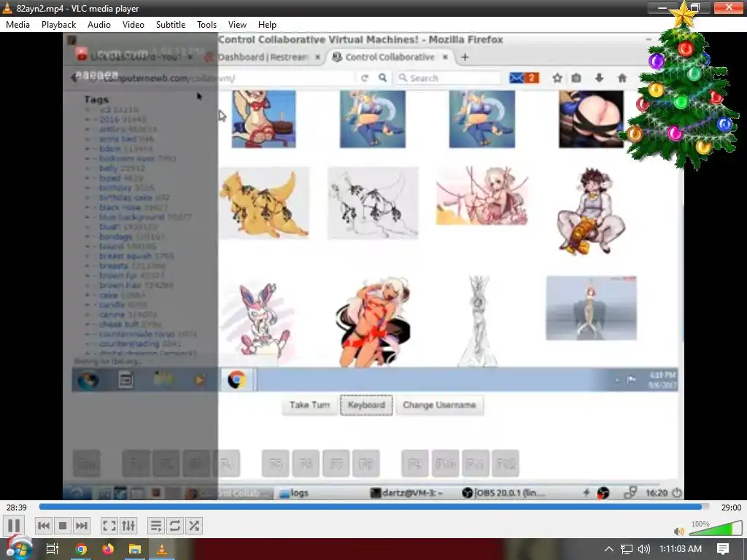747x560 pixels.
Task: Click the Firefox Search field
Action: point(448,78)
